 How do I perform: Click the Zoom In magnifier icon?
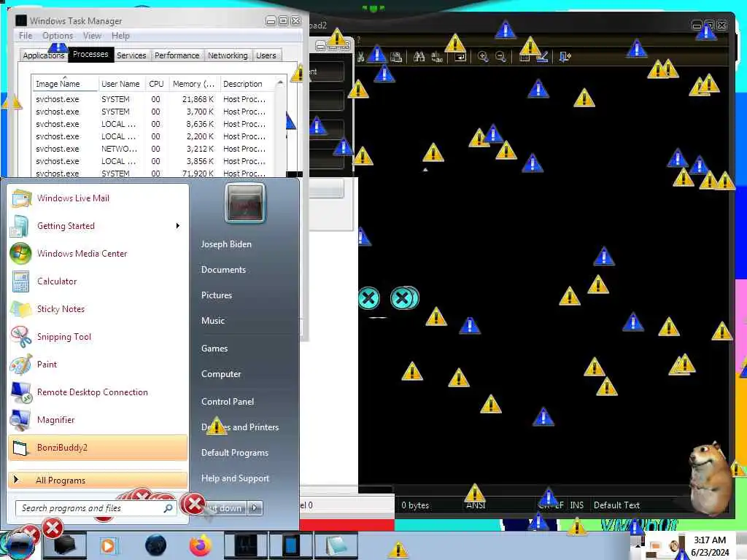483,57
